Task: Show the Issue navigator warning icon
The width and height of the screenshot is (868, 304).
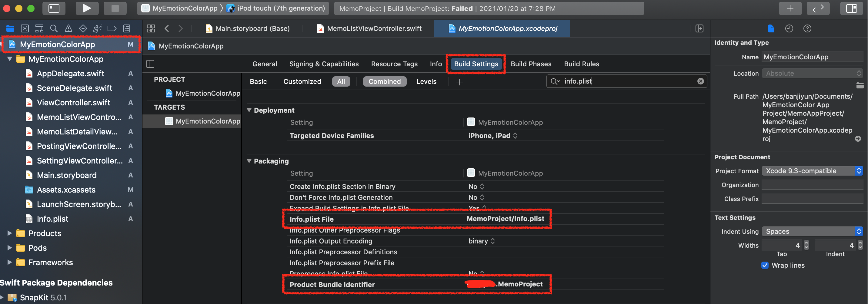Action: tap(68, 29)
